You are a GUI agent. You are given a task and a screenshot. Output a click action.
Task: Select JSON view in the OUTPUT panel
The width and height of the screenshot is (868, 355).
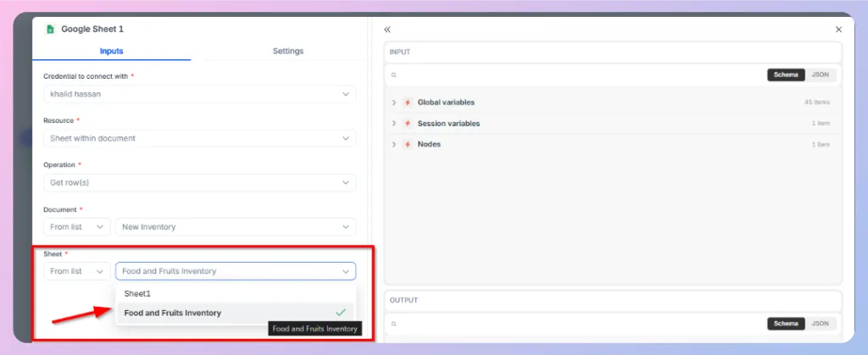click(821, 324)
